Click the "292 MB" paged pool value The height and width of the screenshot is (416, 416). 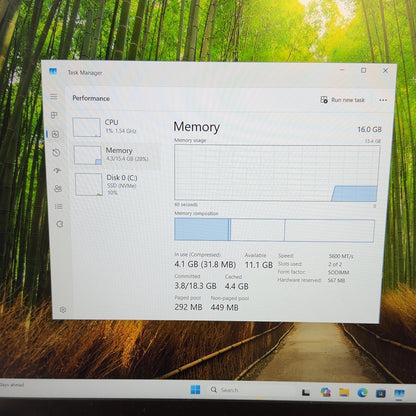(x=188, y=307)
